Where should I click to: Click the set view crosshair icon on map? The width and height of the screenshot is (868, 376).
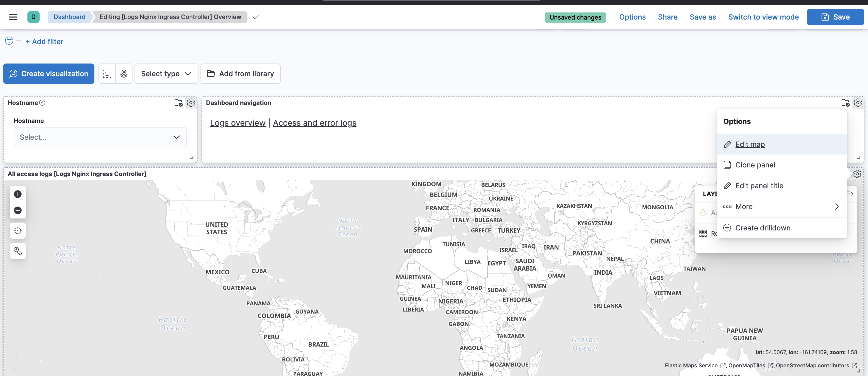18,231
